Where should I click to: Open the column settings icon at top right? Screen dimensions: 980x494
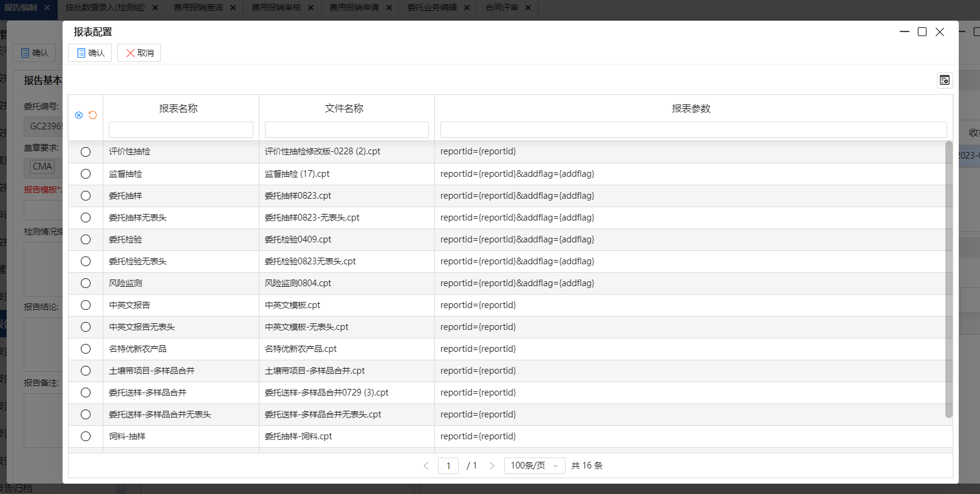pyautogui.click(x=944, y=80)
